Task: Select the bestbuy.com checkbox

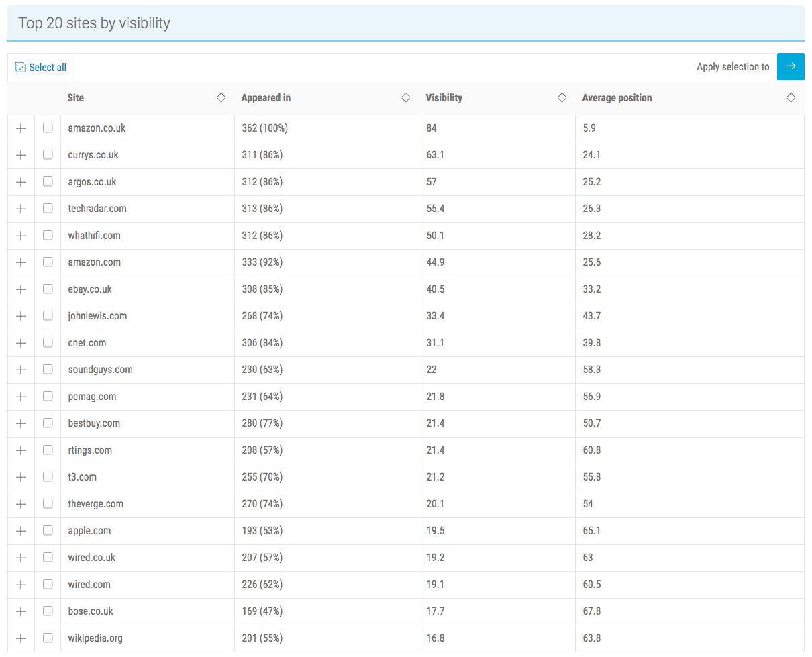Action: point(48,423)
